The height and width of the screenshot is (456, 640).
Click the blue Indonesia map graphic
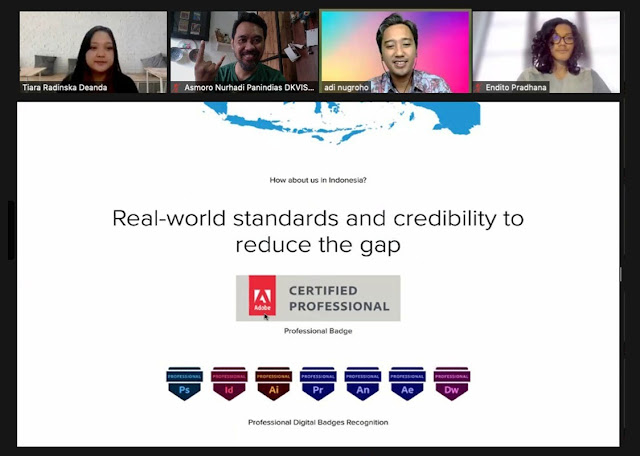click(x=342, y=122)
